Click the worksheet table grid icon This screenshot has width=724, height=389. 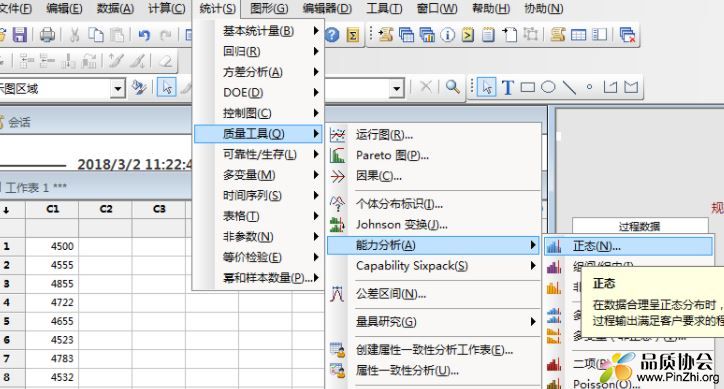(x=579, y=35)
